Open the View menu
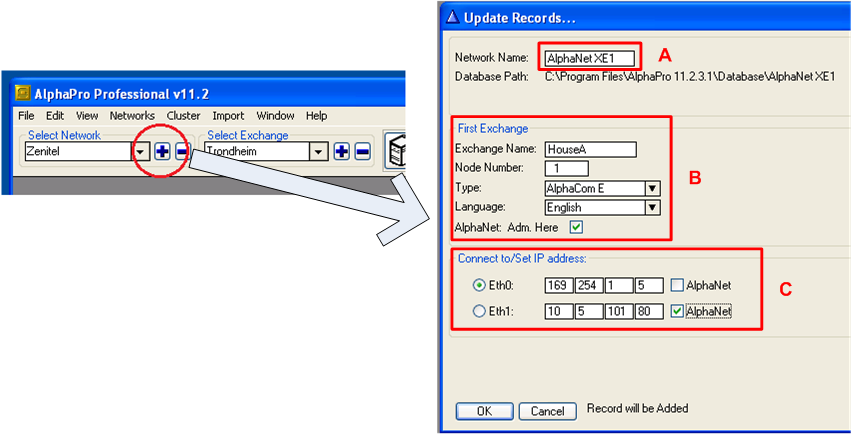Image resolution: width=852 pixels, height=434 pixels. tap(87, 116)
